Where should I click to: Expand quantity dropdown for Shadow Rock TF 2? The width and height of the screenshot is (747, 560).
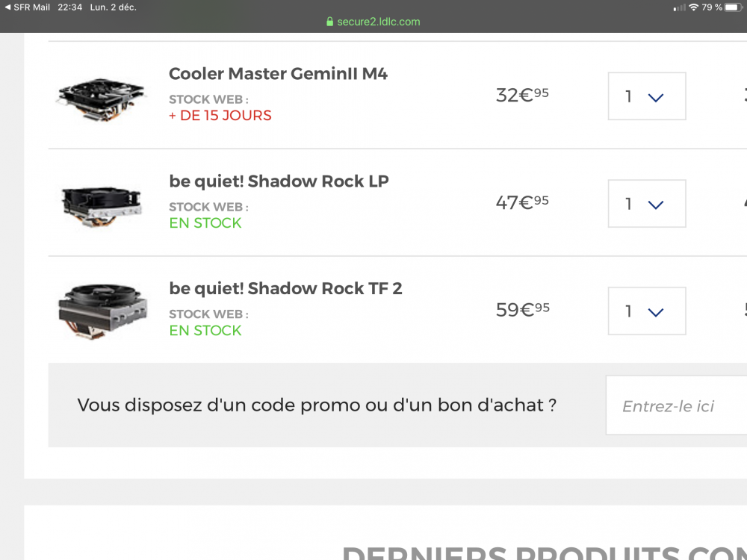647,311
